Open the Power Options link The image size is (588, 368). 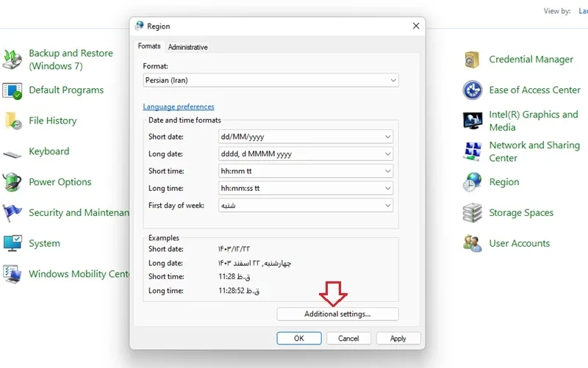pos(60,182)
